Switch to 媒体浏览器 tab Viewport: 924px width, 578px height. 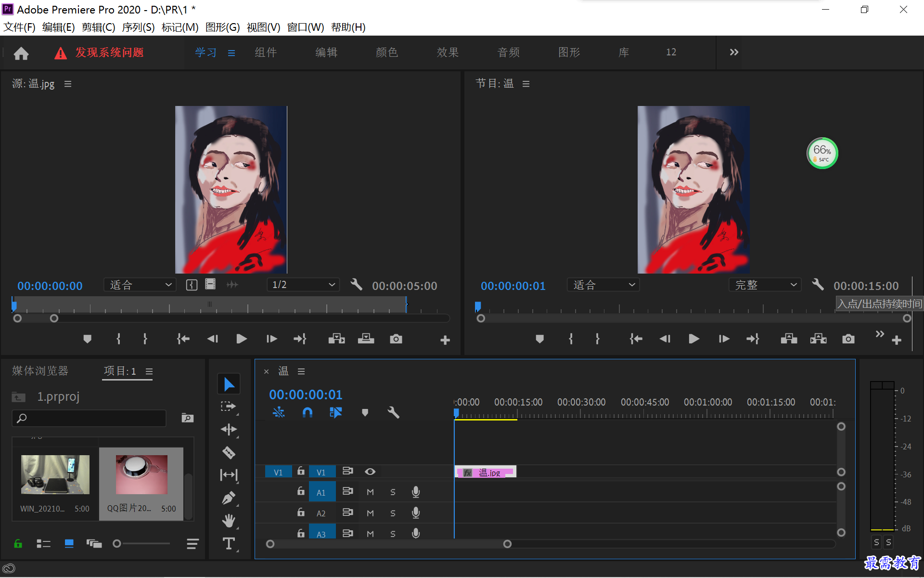[40, 371]
